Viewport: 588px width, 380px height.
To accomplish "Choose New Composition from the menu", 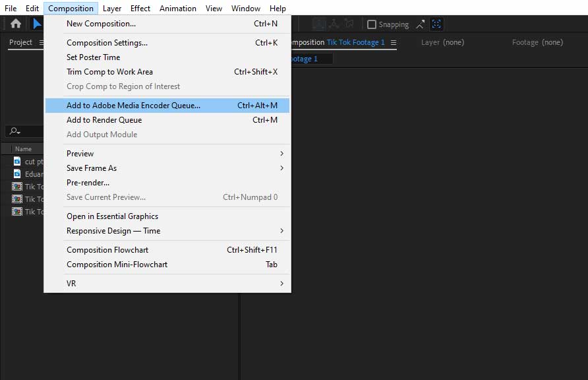I will click(102, 23).
